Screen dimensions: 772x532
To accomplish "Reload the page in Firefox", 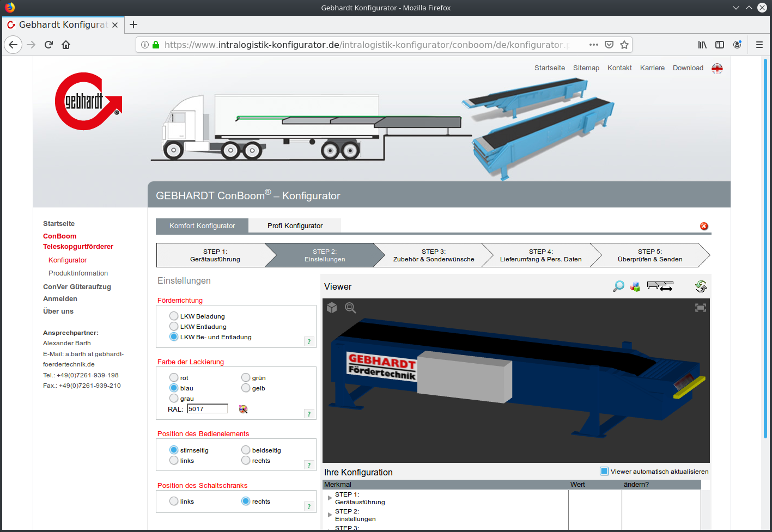I will [x=48, y=45].
